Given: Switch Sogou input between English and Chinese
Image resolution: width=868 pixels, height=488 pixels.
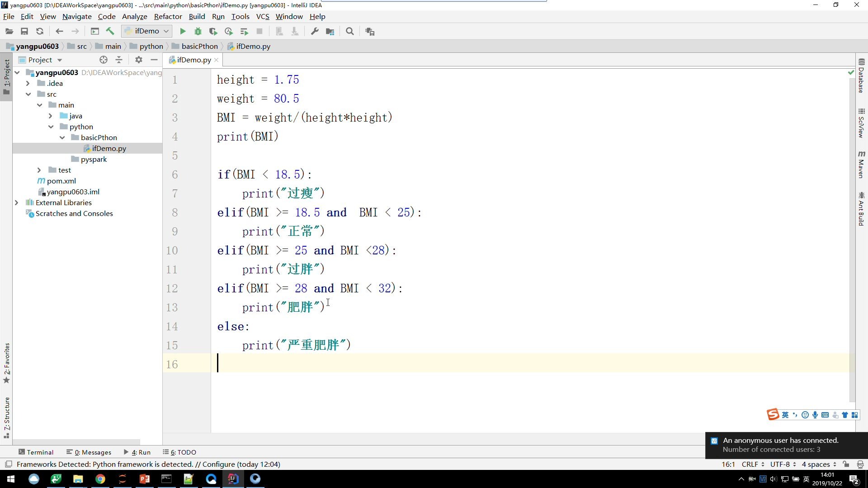Looking at the screenshot, I should [785, 414].
